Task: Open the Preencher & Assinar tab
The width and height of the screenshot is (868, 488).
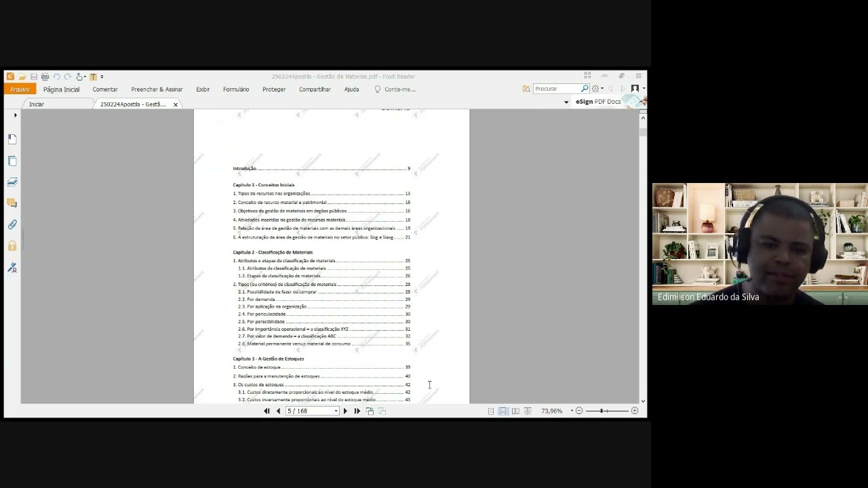Action: click(x=157, y=89)
